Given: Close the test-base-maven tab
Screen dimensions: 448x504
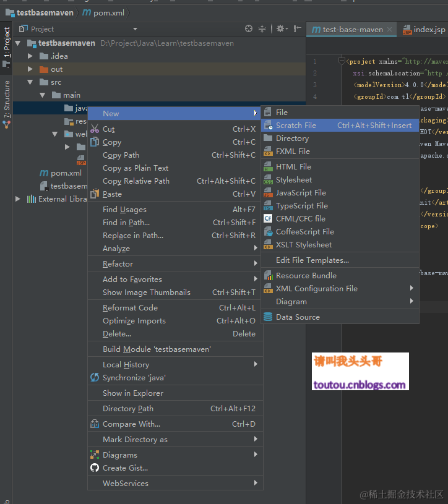Looking at the screenshot, I should tap(389, 29).
